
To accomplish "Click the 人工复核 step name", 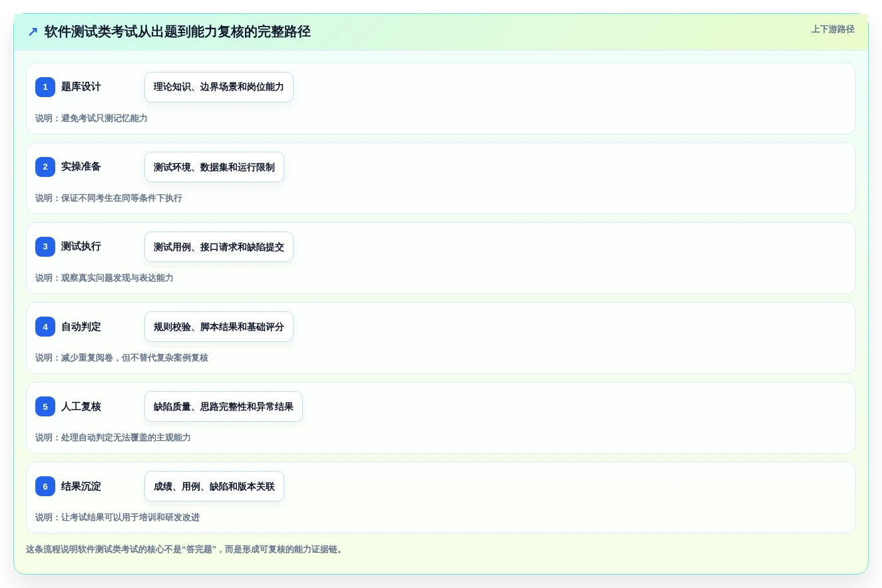I will click(x=81, y=406).
